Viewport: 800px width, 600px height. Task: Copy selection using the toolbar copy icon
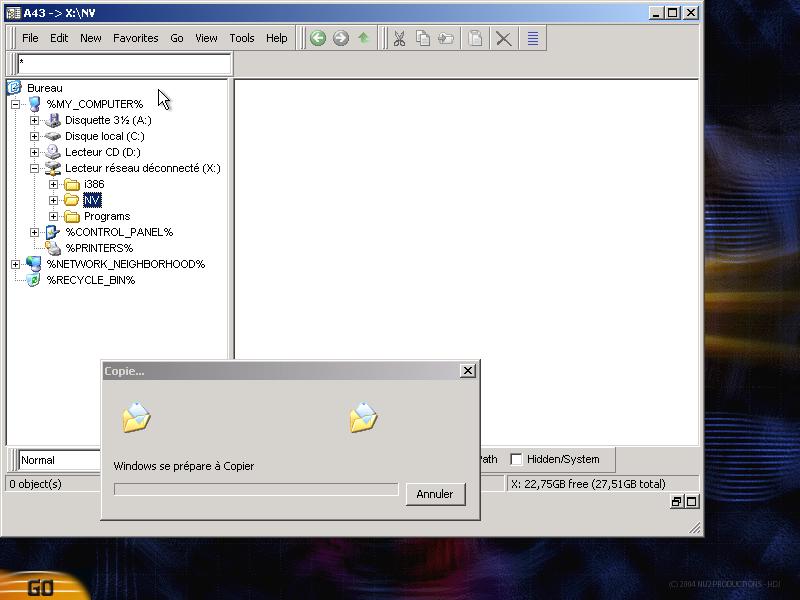click(x=422, y=38)
